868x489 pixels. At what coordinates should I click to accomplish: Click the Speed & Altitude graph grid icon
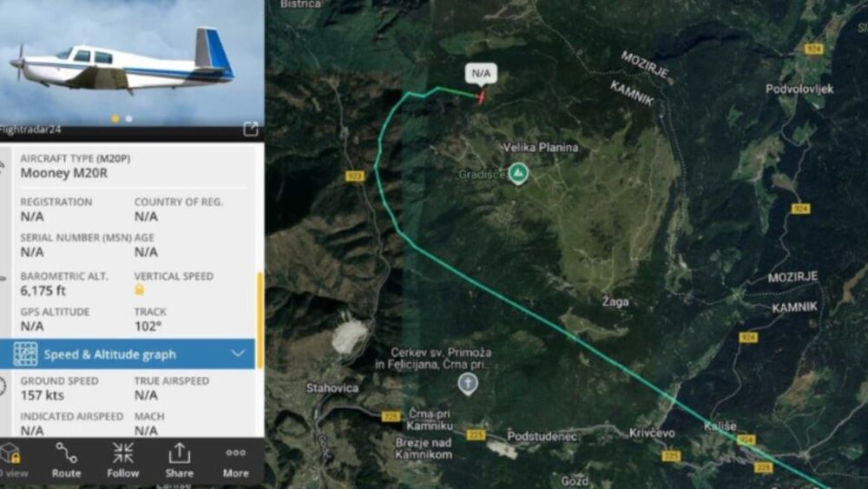tap(25, 354)
